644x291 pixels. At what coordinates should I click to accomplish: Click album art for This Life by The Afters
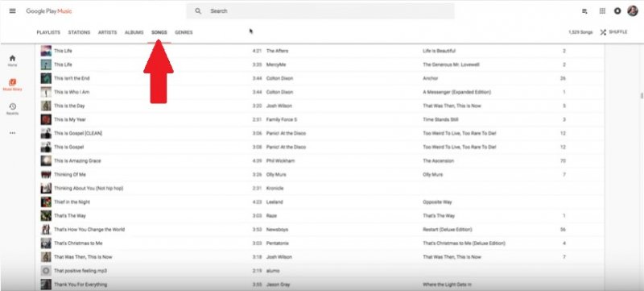pyautogui.click(x=46, y=51)
